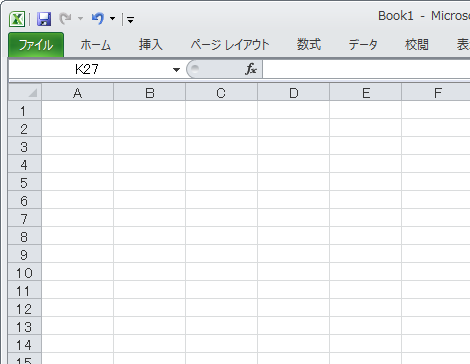Select row 8 header
The height and width of the screenshot is (364, 470).
[x=25, y=236]
